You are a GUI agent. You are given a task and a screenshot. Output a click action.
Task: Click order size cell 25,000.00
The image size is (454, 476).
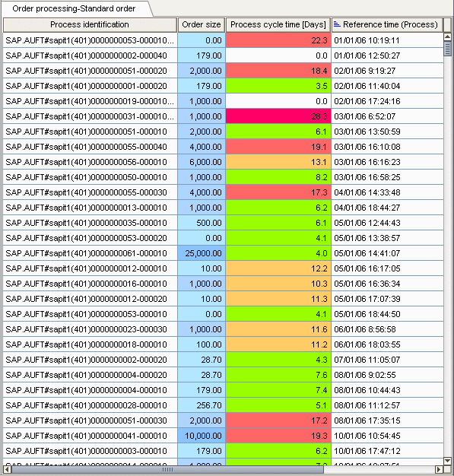point(202,253)
